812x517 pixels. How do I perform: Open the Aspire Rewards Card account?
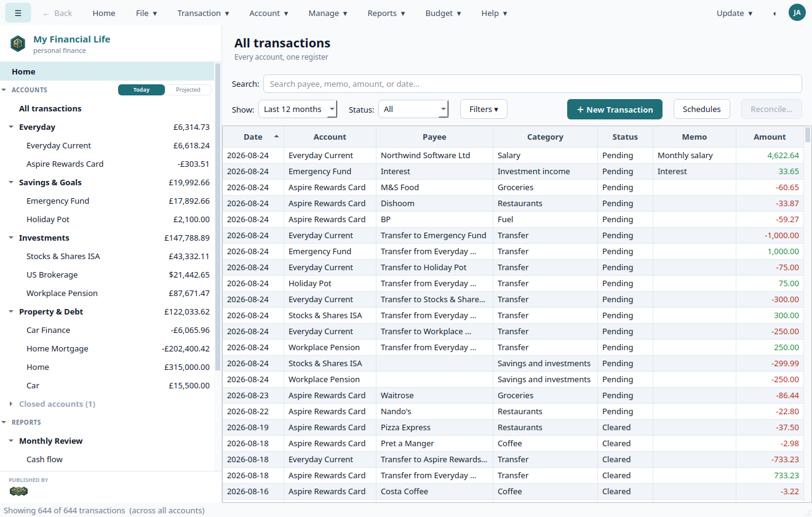(x=107, y=164)
